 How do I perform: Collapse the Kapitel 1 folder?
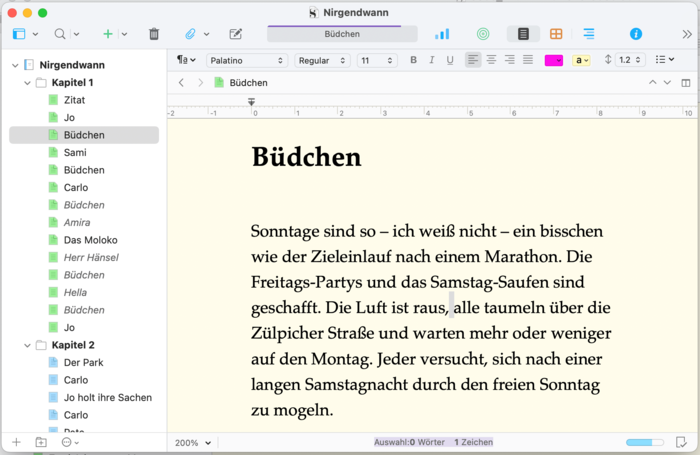[x=25, y=82]
